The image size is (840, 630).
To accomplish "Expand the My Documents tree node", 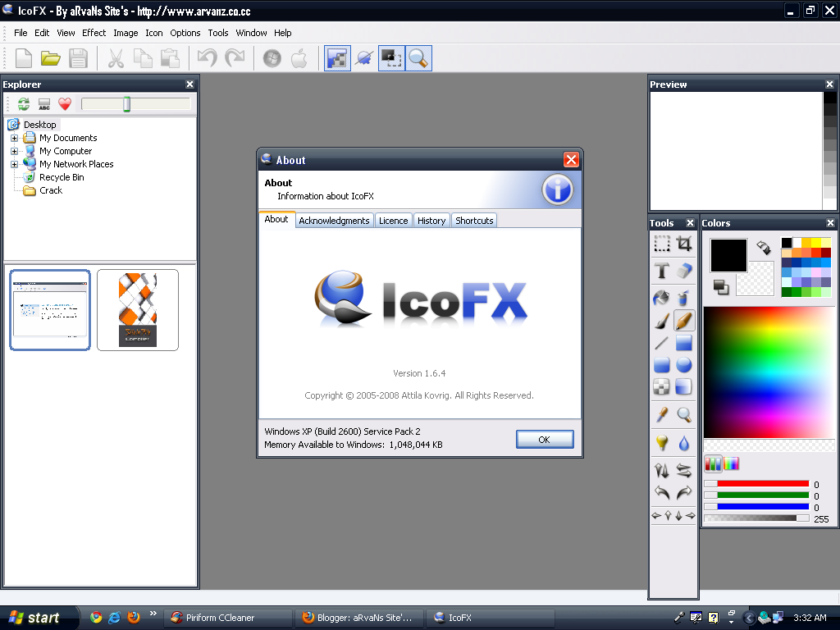I will (15, 138).
